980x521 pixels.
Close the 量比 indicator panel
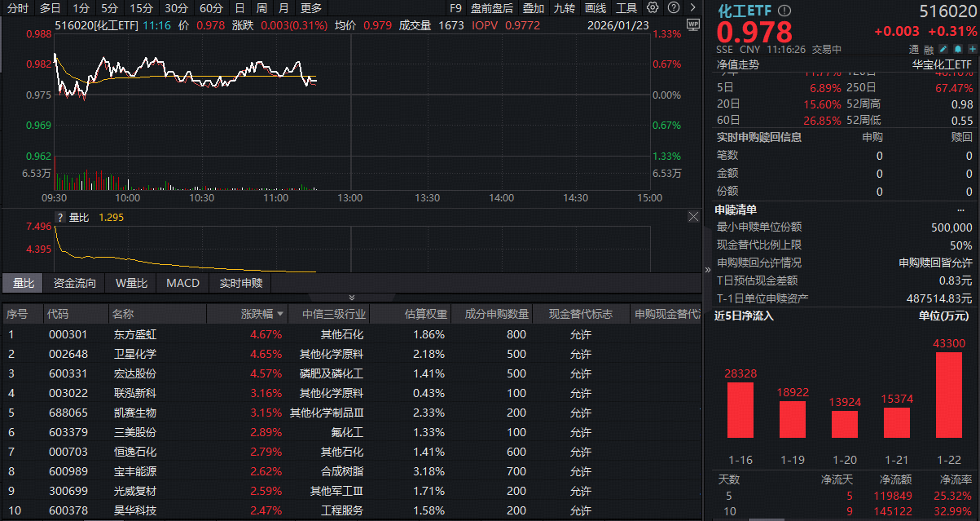(x=693, y=216)
